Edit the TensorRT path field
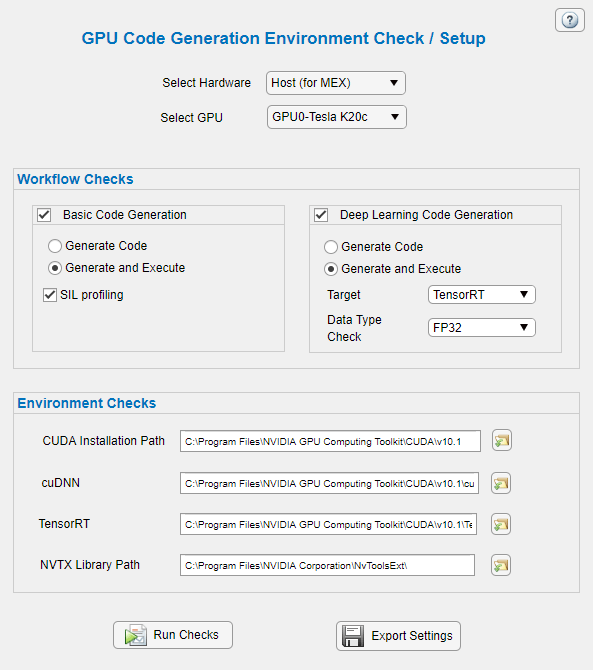593x670 pixels. [329, 524]
